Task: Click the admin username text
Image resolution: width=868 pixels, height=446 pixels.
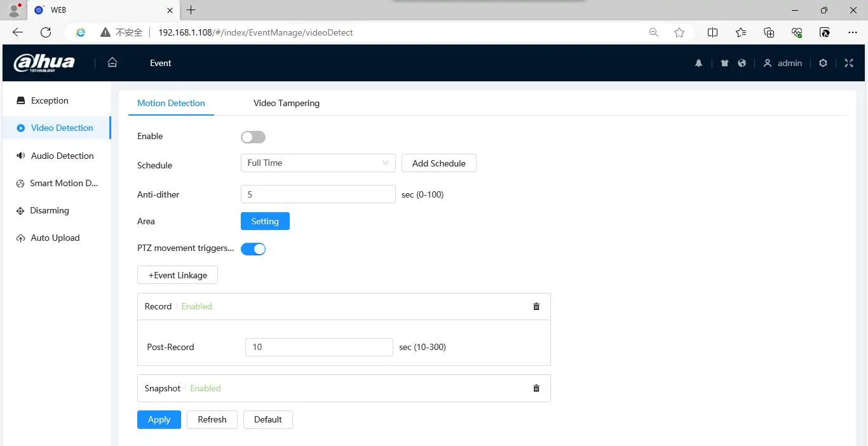Action: point(790,63)
